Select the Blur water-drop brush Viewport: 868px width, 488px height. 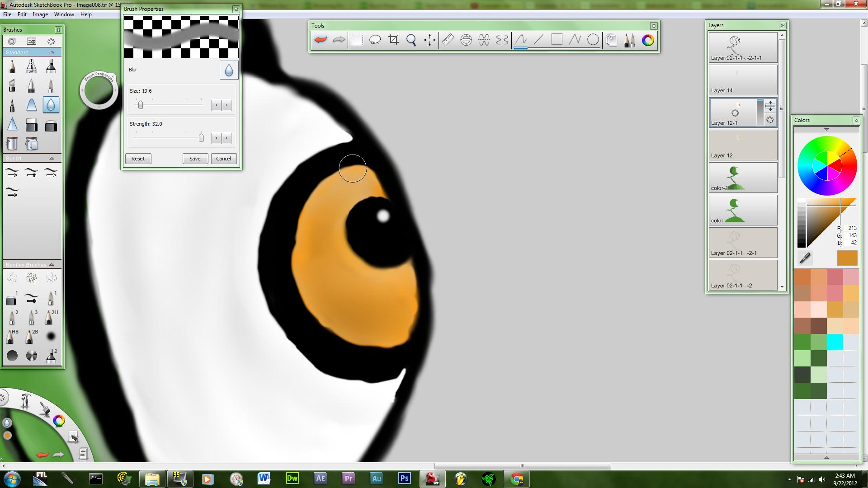[51, 105]
